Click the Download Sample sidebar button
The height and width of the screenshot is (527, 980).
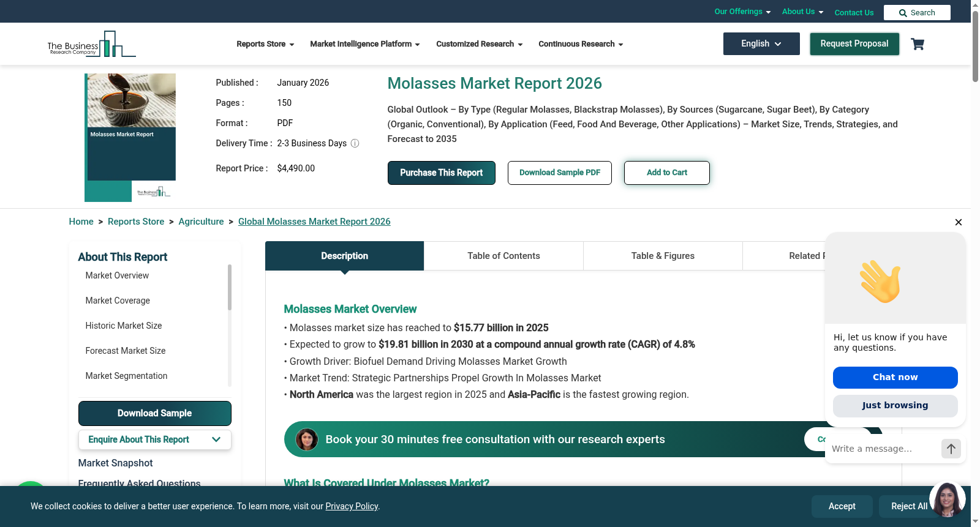(155, 413)
